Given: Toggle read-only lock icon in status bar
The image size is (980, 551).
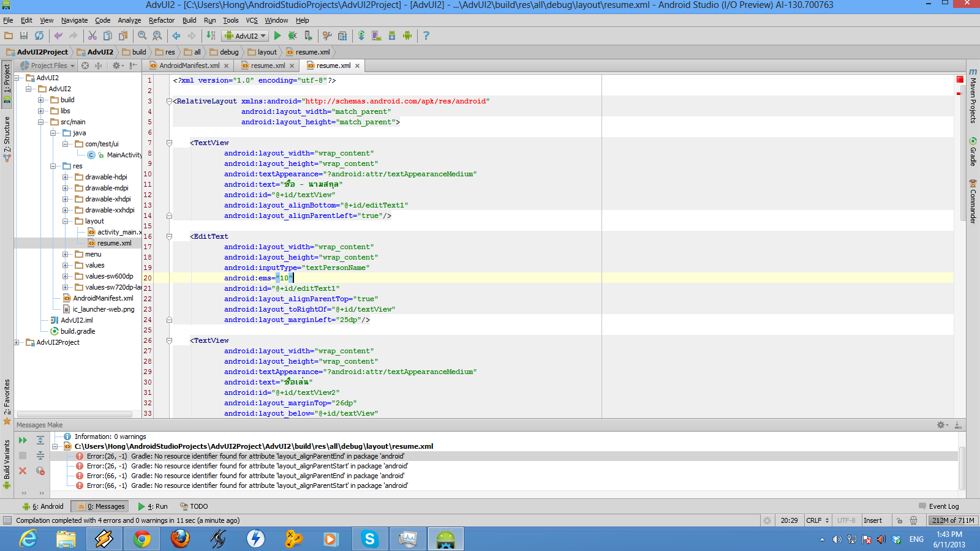Looking at the screenshot, I should coord(899,520).
